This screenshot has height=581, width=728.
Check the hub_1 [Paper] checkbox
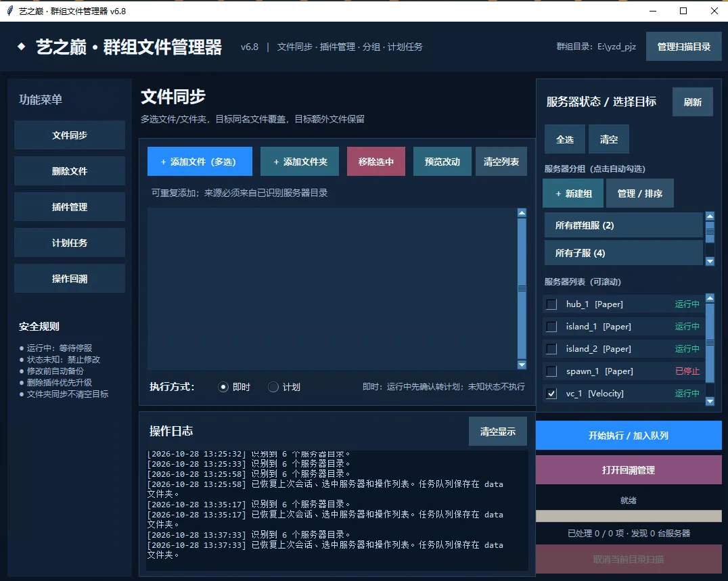click(x=551, y=304)
